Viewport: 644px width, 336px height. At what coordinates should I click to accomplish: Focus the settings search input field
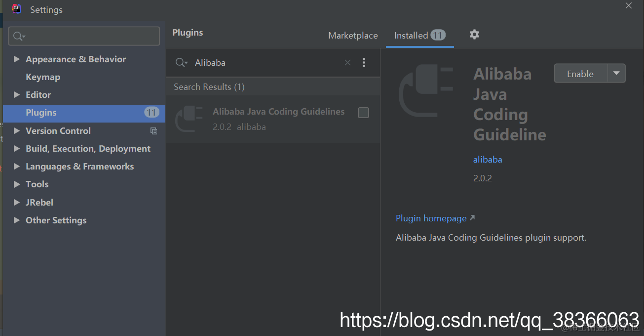tap(84, 36)
